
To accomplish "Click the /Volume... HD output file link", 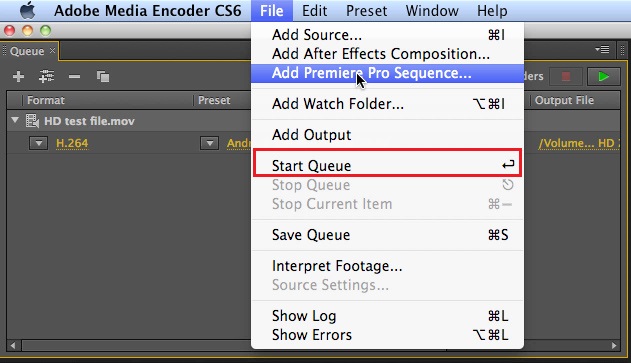I will (x=579, y=143).
